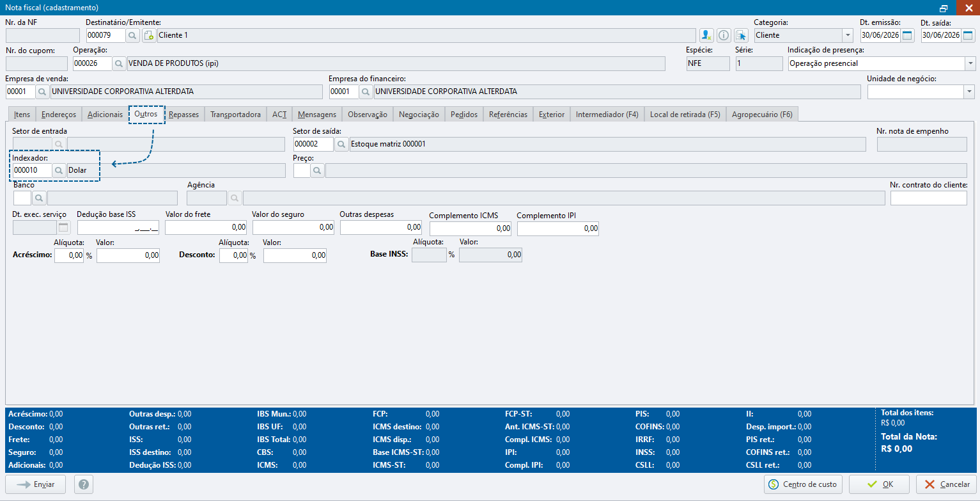
Task: Open the Unidade de negócio dropdown
Action: [969, 91]
